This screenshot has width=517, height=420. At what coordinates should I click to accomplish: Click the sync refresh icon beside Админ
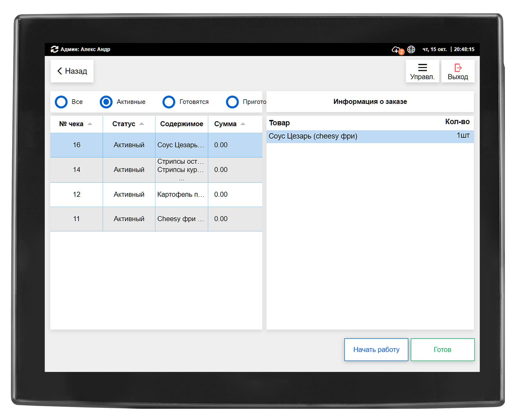54,49
